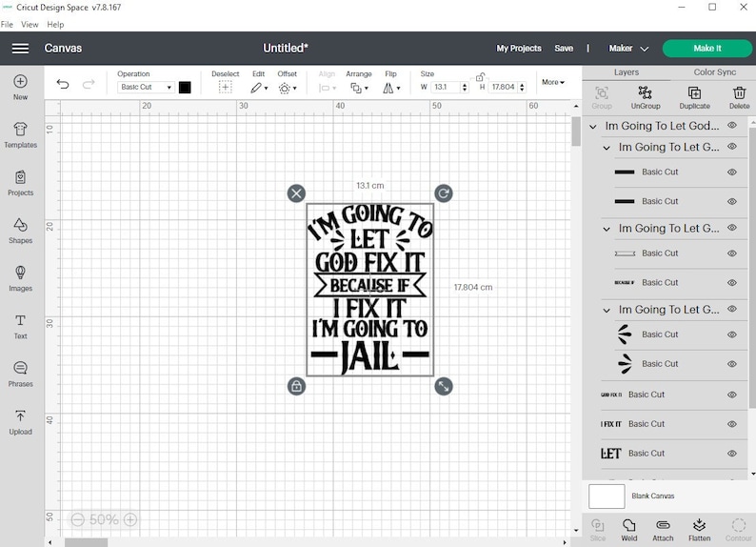Image resolution: width=756 pixels, height=547 pixels.
Task: Delete the selected layer
Action: click(x=739, y=97)
